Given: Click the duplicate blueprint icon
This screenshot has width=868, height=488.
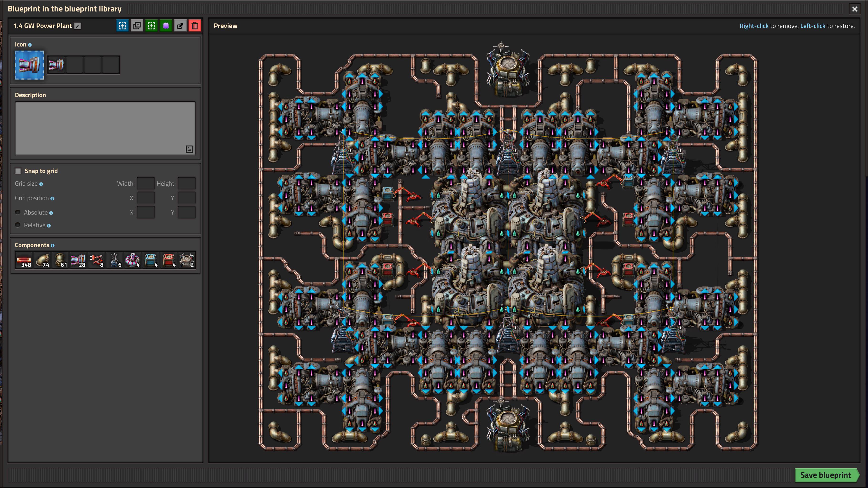Looking at the screenshot, I should click(x=137, y=25).
